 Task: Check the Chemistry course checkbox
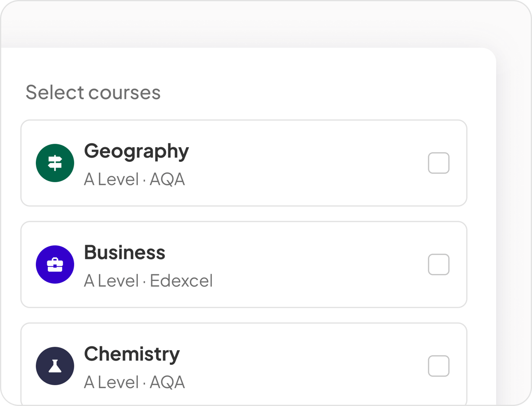(438, 366)
